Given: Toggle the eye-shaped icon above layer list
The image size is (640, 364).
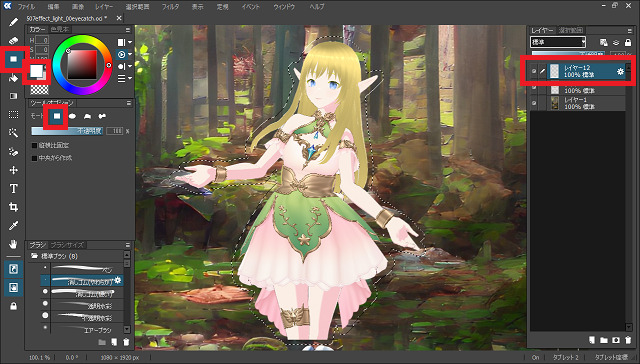Looking at the screenshot, I should (x=616, y=42).
